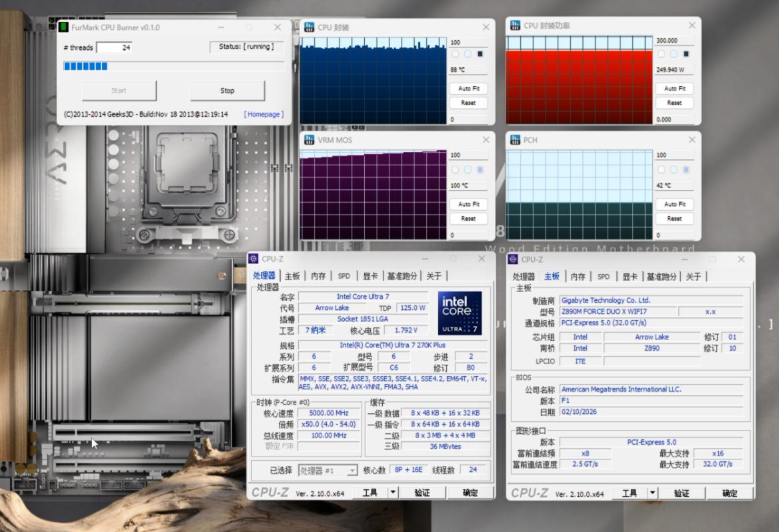Click the PCH graph window icon
The image size is (779, 532).
pos(515,140)
